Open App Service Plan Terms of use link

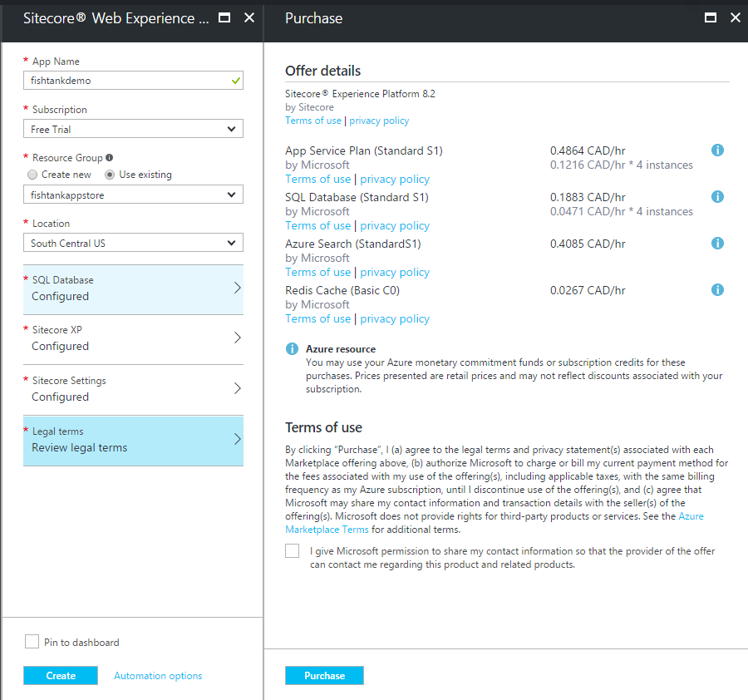point(317,179)
